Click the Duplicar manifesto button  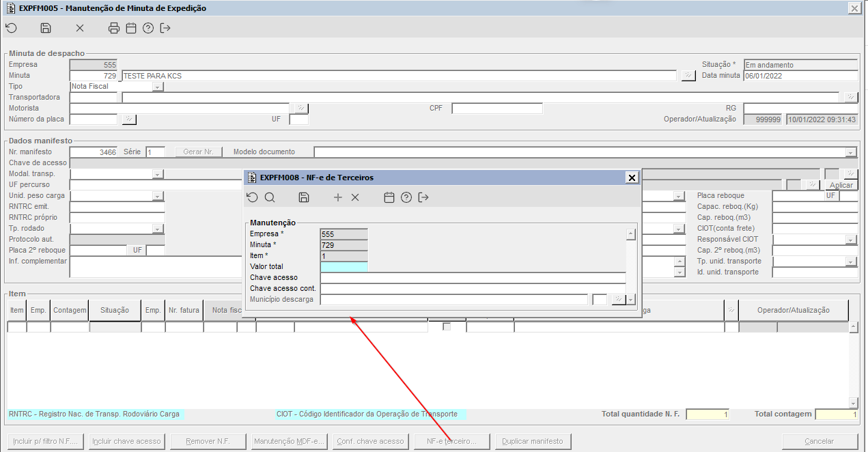pos(533,441)
